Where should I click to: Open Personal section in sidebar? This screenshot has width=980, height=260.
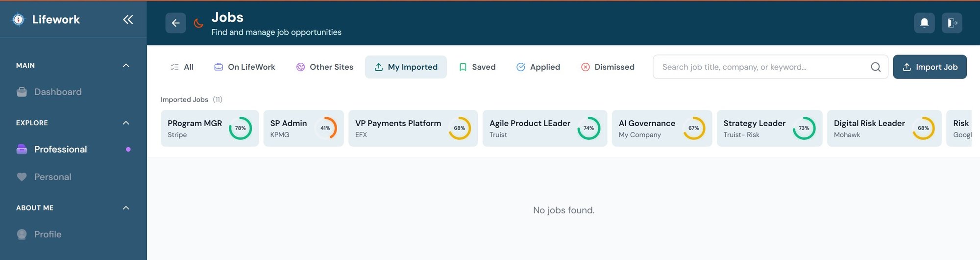pos(52,177)
